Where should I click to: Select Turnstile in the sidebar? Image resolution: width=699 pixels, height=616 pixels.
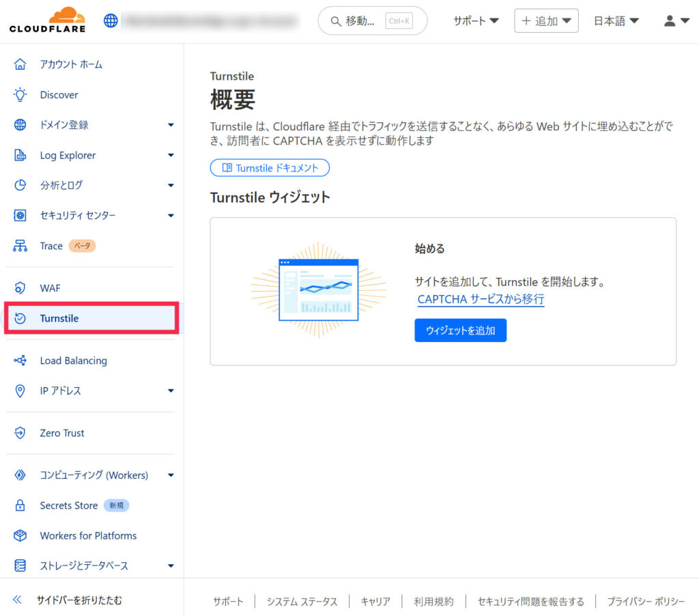(59, 318)
